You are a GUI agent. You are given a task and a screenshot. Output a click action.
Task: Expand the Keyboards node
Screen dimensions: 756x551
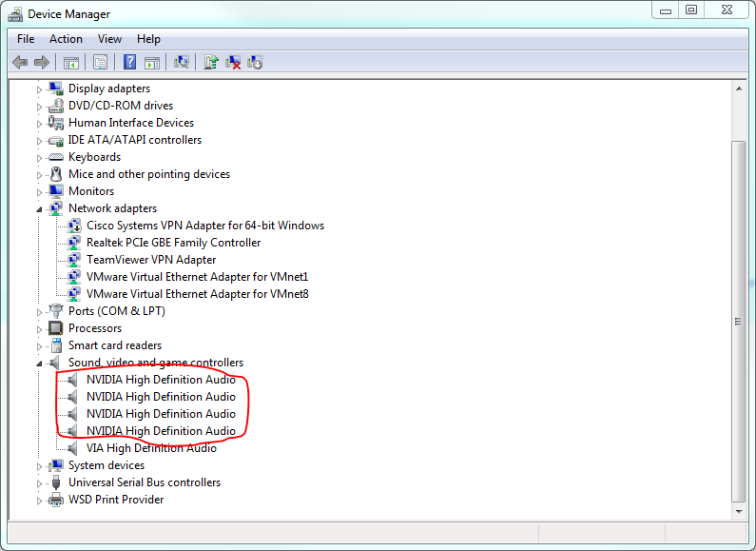pos(39,158)
